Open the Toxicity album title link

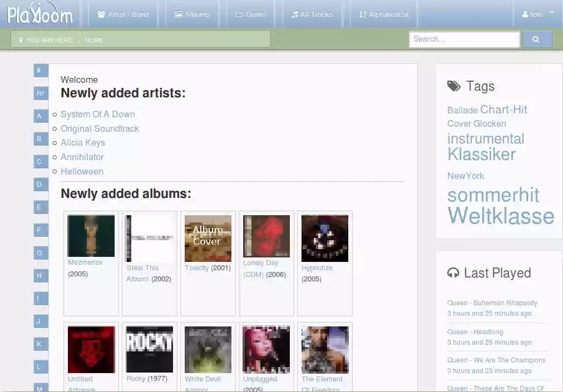[x=197, y=268]
